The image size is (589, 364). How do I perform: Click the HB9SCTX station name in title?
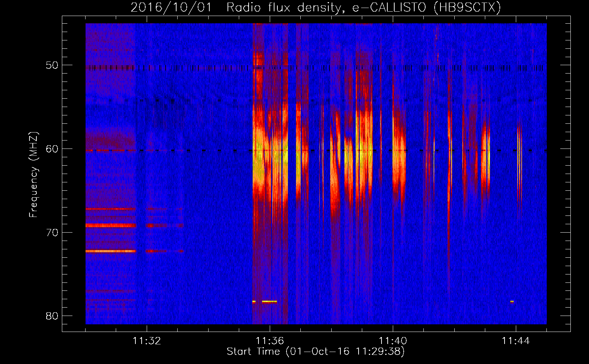point(467,8)
